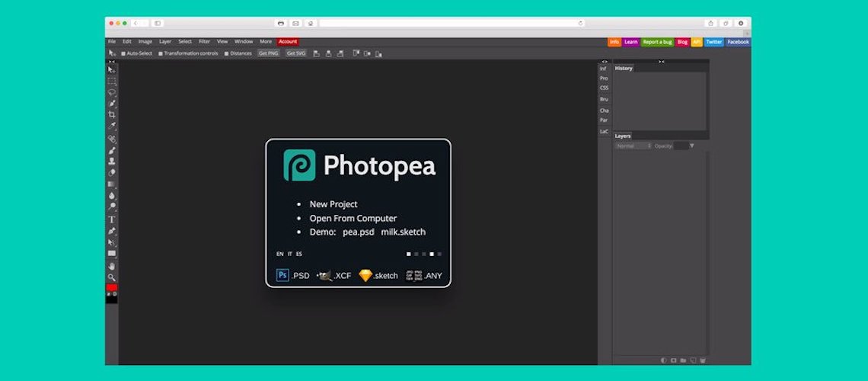868x381 pixels.
Task: Enable the Distances checkbox
Action: (x=226, y=53)
